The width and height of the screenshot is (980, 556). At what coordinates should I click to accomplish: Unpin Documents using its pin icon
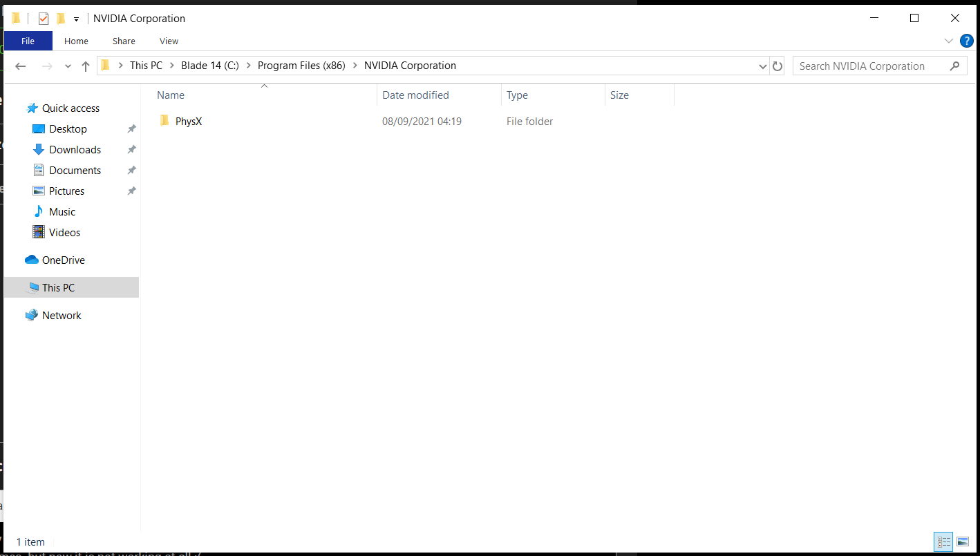pyautogui.click(x=131, y=170)
